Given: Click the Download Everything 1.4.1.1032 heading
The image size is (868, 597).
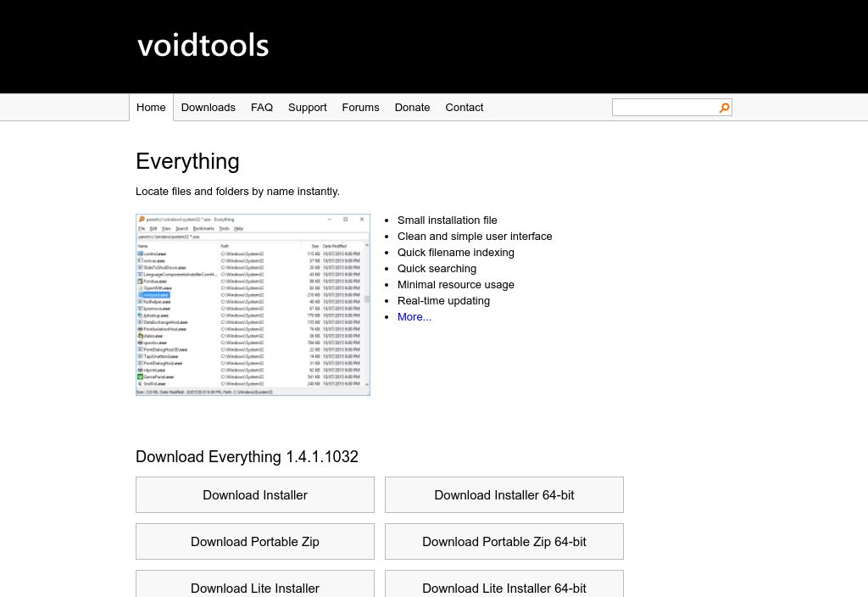Looking at the screenshot, I should (x=247, y=457).
